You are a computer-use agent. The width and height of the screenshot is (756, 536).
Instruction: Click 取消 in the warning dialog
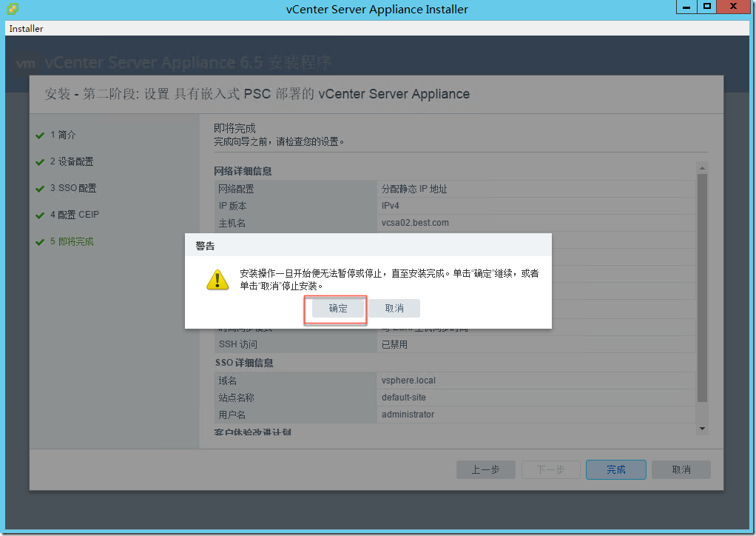394,308
